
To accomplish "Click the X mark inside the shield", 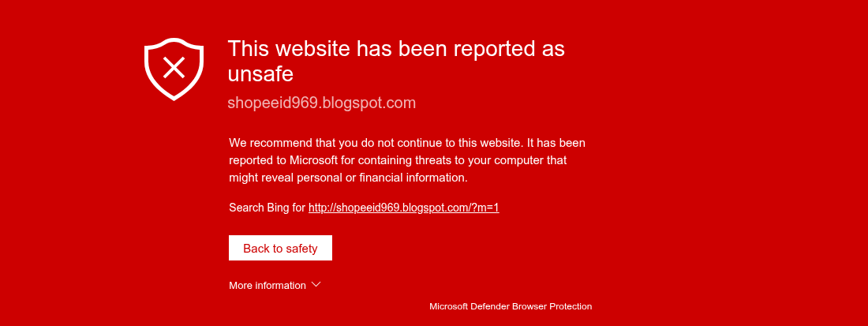I will tap(174, 66).
